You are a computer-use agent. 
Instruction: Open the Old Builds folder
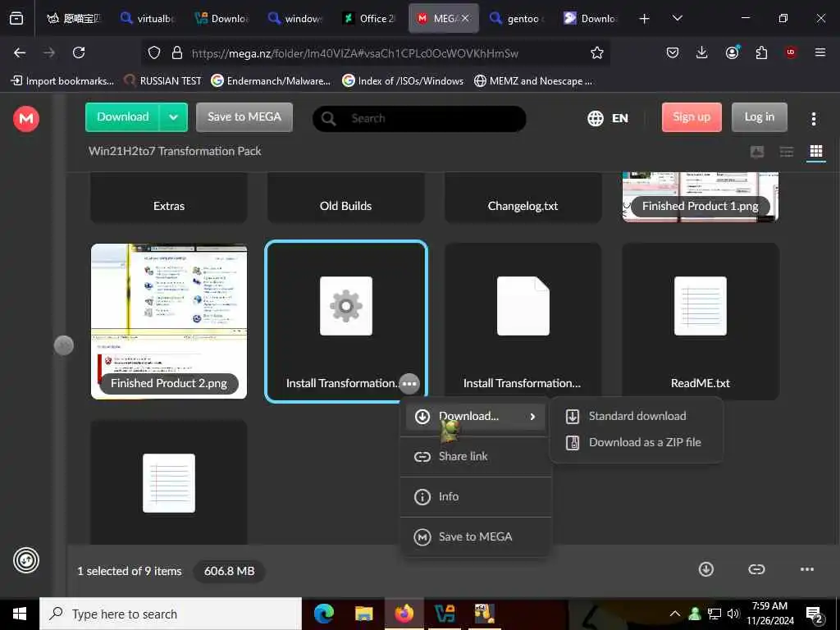click(346, 199)
